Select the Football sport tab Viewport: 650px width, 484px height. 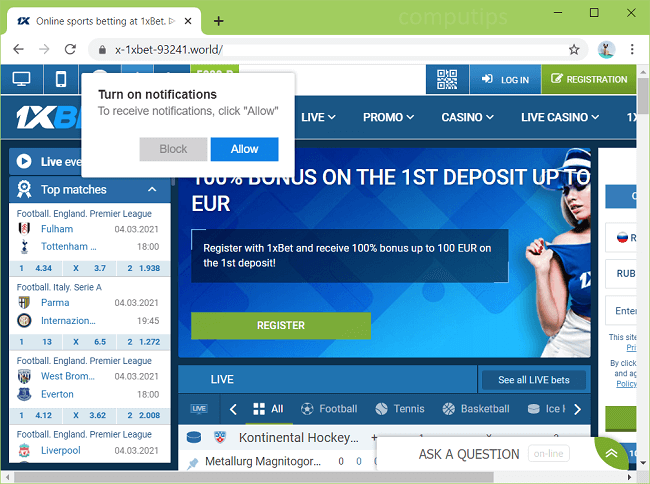329,409
